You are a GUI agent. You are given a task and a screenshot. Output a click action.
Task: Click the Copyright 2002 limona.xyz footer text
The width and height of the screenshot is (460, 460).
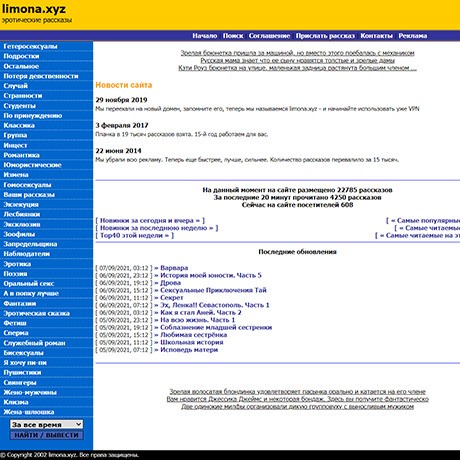(x=70, y=455)
